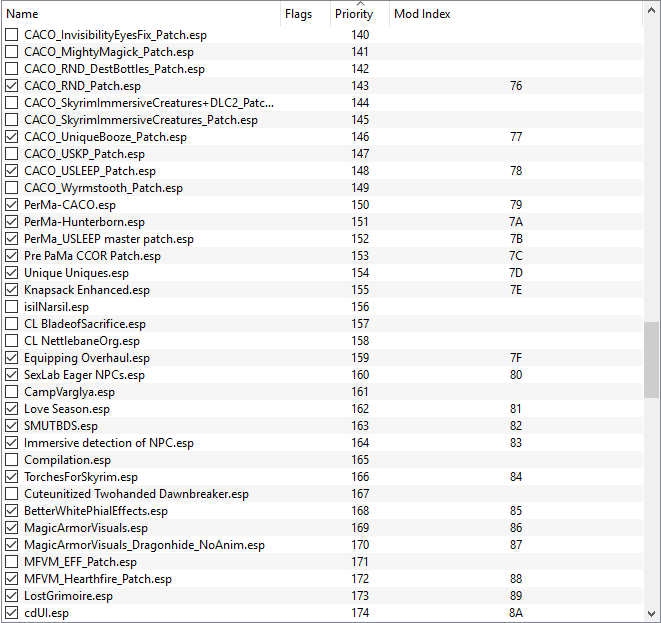Viewport: 661px width, 623px height.
Task: Click priority value 150
Action: [360, 205]
